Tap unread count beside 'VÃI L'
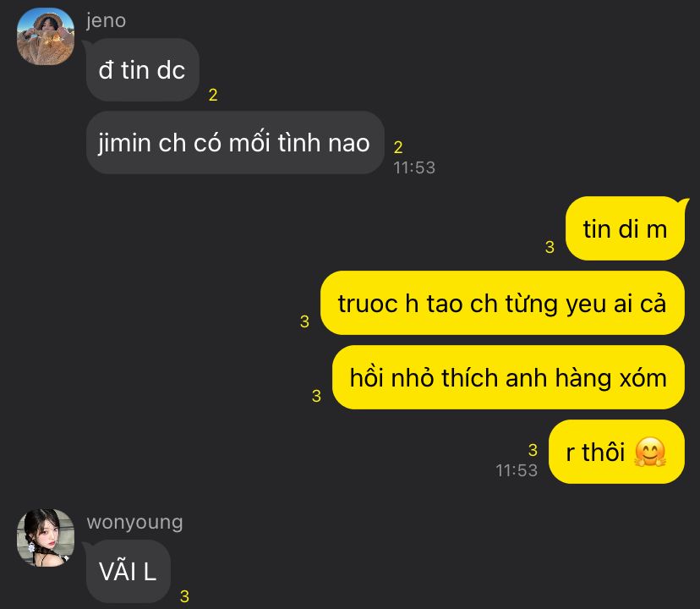 (x=184, y=596)
